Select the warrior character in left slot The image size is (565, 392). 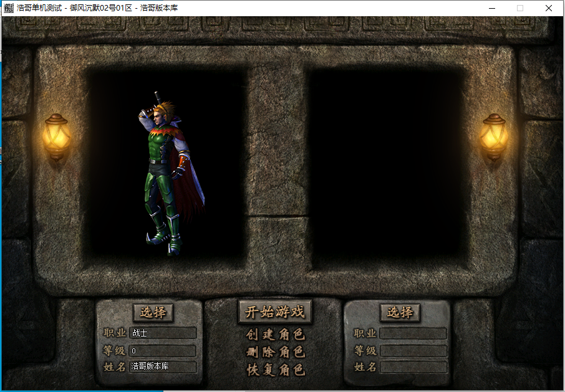coord(171,173)
